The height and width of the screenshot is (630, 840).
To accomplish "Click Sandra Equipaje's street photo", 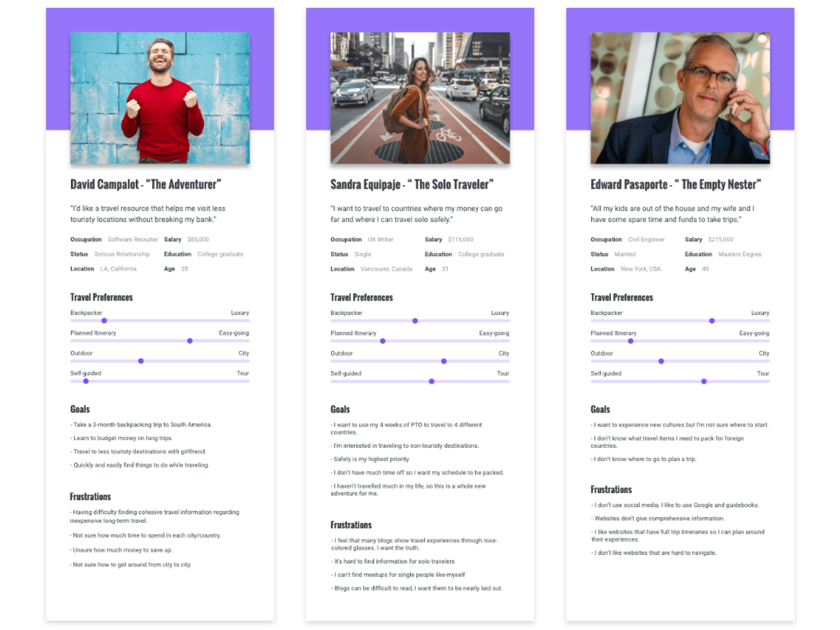I will click(x=420, y=98).
